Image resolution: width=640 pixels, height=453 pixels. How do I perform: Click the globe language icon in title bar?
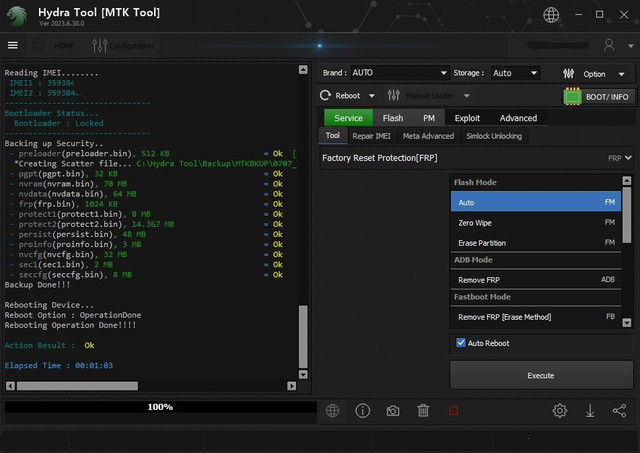[551, 15]
